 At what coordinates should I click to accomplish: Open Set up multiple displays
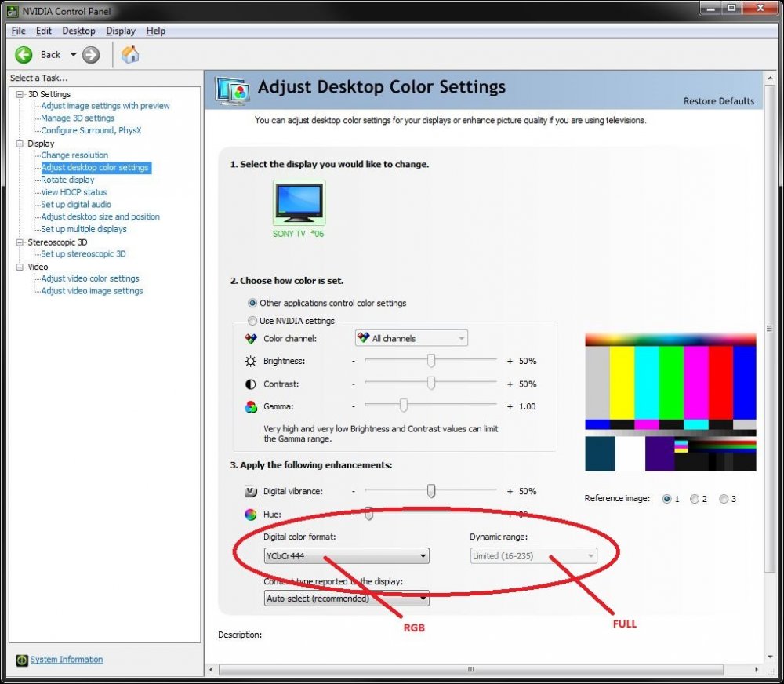coord(84,229)
